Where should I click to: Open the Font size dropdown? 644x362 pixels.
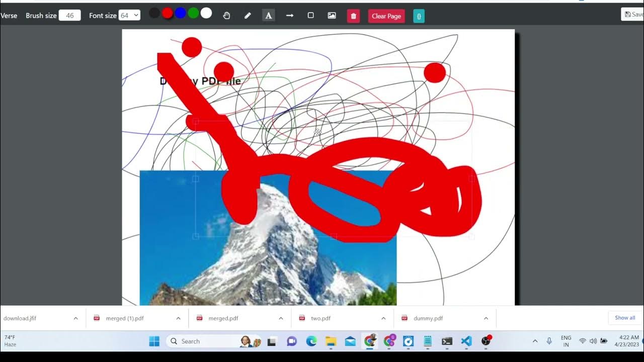tap(129, 16)
